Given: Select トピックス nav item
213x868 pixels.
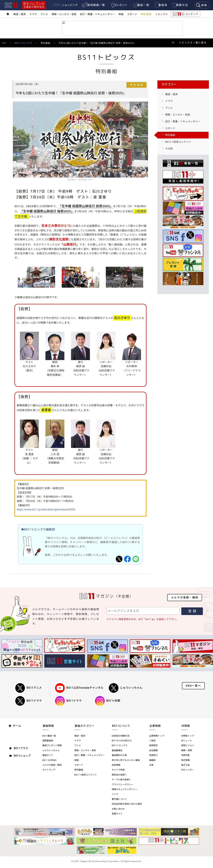Looking at the screenshot, I should 161,14.
